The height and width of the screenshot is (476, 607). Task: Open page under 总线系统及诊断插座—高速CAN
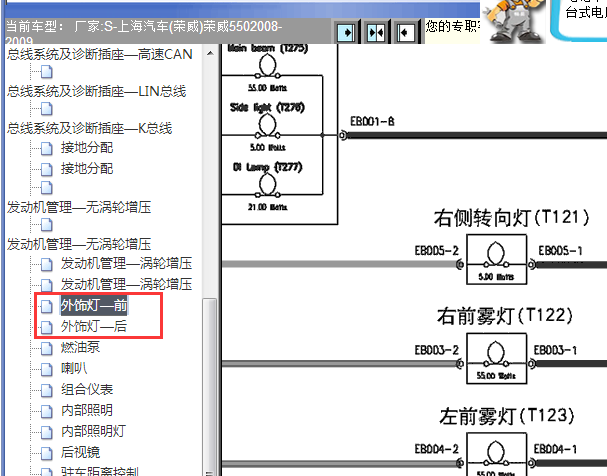[x=47, y=72]
